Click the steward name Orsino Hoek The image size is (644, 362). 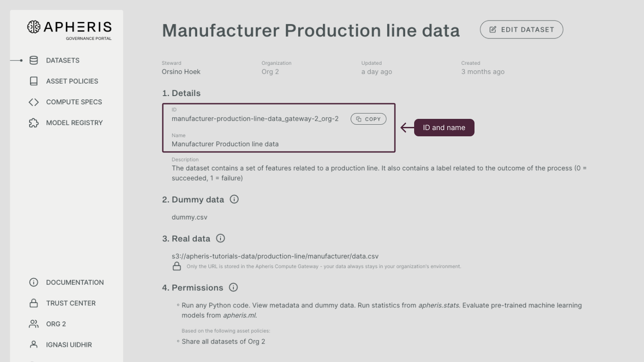click(x=181, y=72)
